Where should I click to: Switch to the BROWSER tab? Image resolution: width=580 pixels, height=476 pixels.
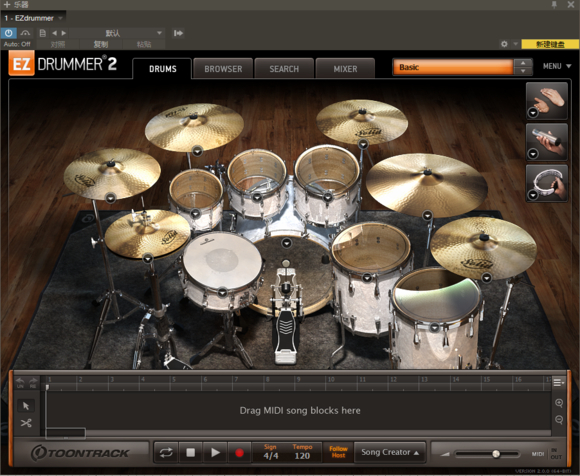[223, 69]
